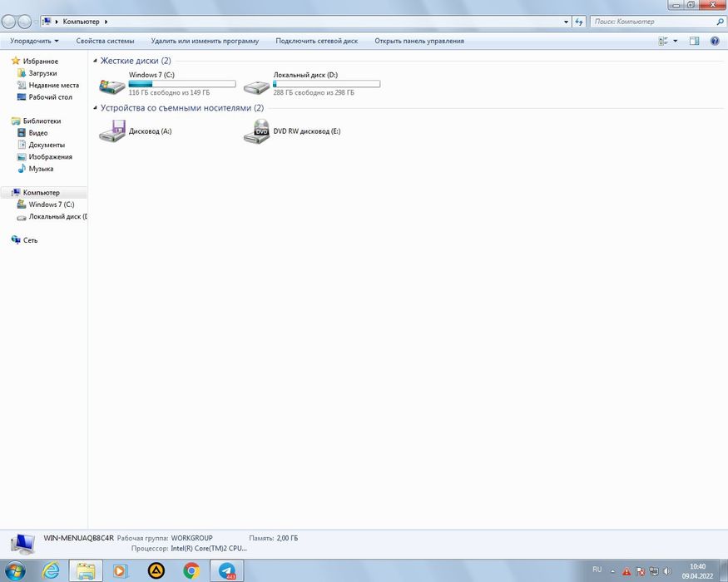Select the floppy Дисковод (A:) icon
The width and height of the screenshot is (728, 582).
(x=111, y=131)
